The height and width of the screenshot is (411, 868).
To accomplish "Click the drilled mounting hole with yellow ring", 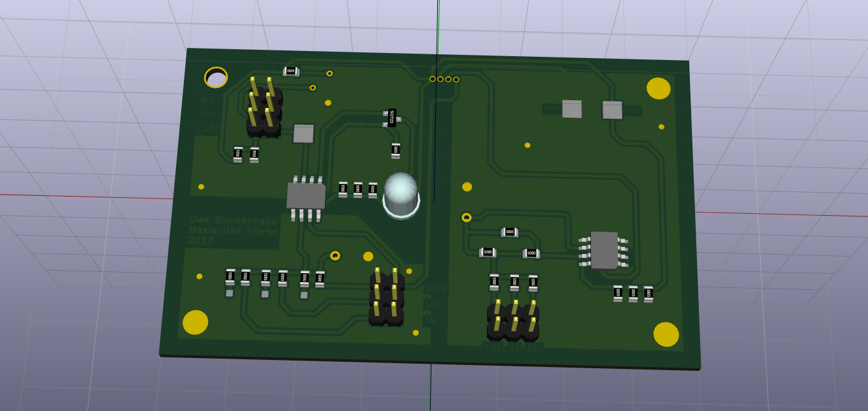I will click(216, 78).
